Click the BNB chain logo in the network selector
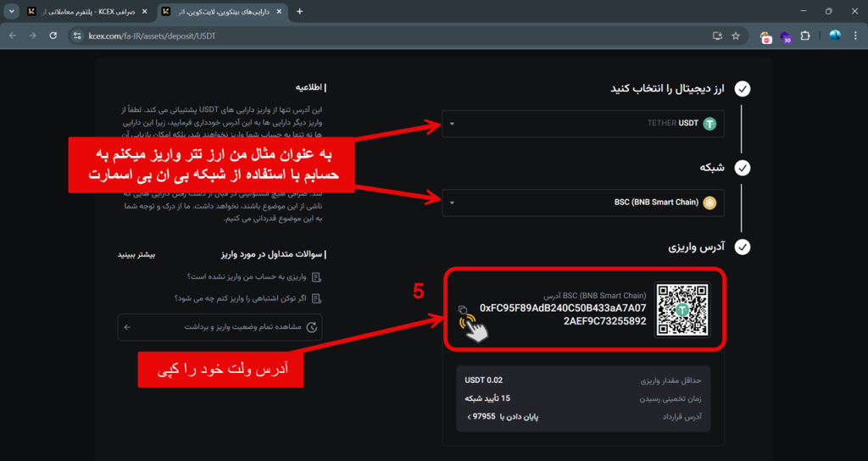Screen dimensions: 868x461 [709, 203]
